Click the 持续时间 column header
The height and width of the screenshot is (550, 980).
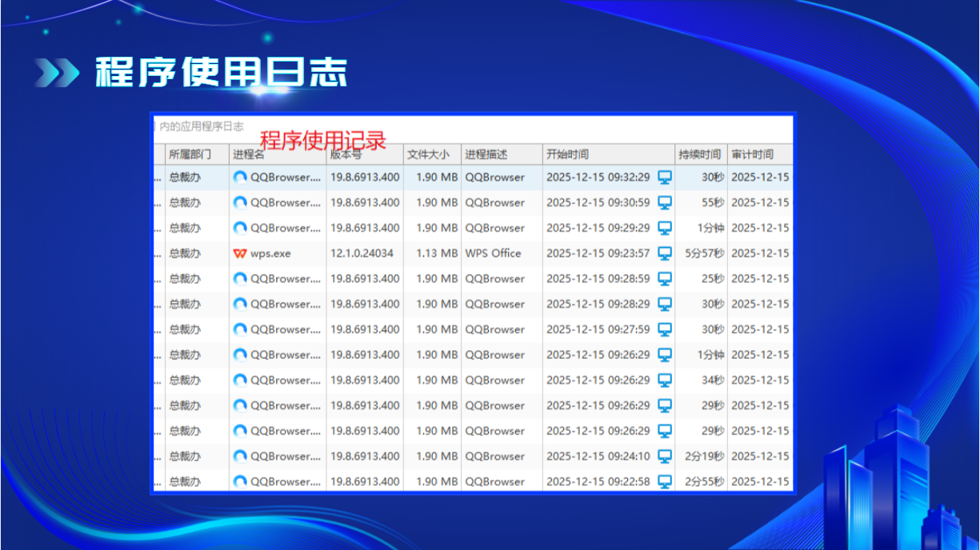[699, 154]
